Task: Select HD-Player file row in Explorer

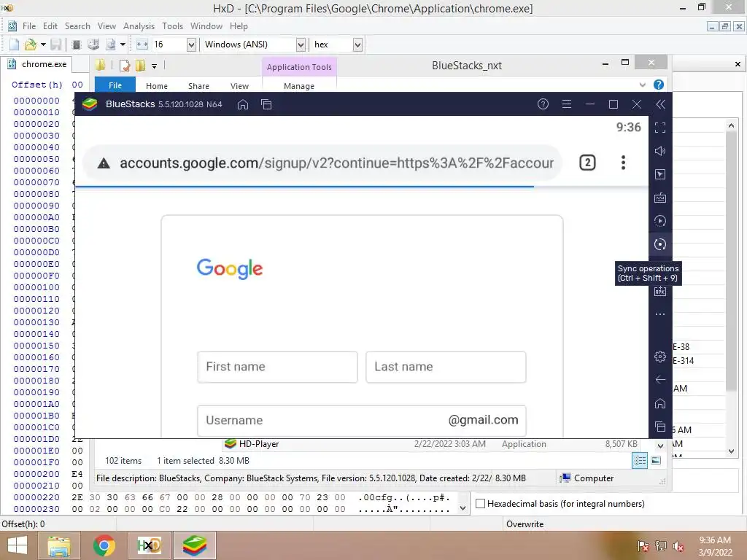Action: [430, 444]
